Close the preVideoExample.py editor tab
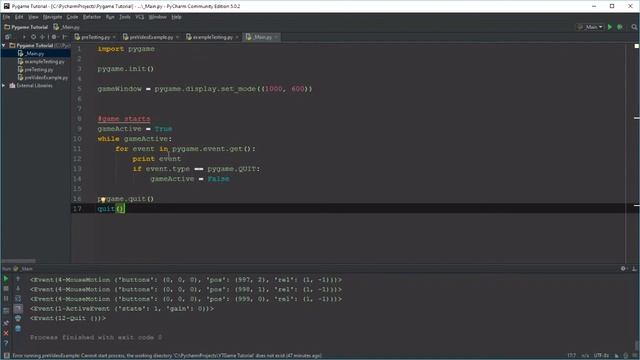Viewport: 640px width, 360px height. [x=177, y=37]
